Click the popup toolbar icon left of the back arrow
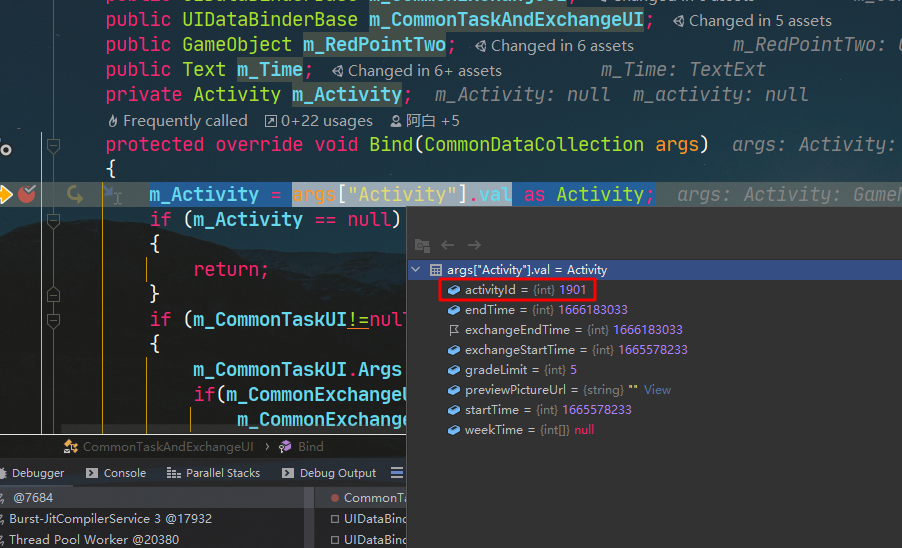This screenshot has height=548, width=902. [422, 246]
